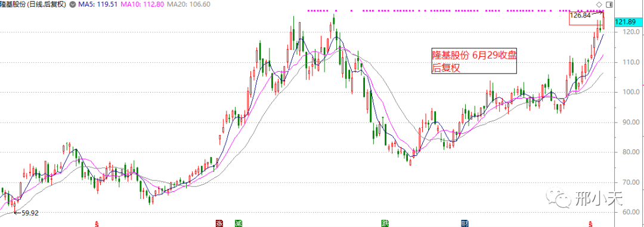
Task: Click the 110.0 price axis label
Action: click(x=631, y=63)
